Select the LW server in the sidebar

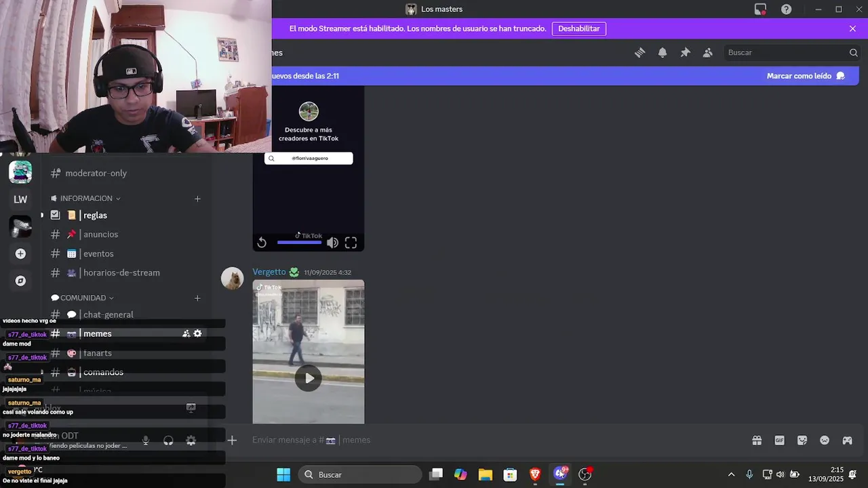(20, 199)
